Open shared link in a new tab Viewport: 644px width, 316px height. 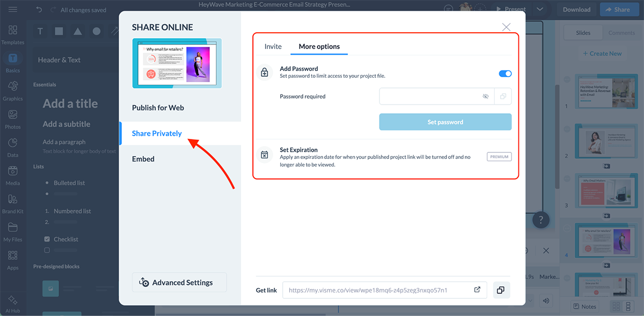477,289
